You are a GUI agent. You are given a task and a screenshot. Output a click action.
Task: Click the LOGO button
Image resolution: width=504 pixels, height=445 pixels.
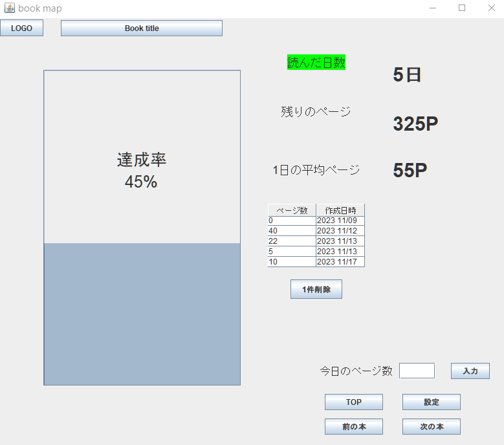point(21,28)
